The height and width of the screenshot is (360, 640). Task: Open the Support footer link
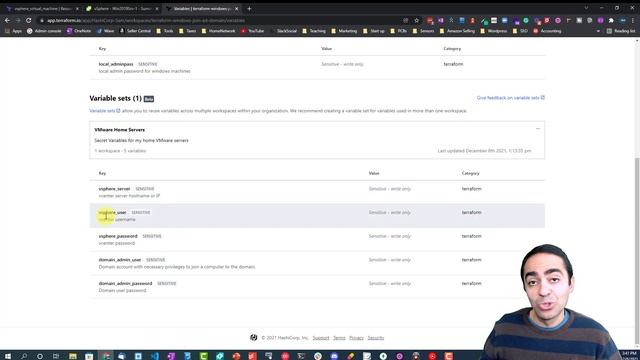pos(321,338)
